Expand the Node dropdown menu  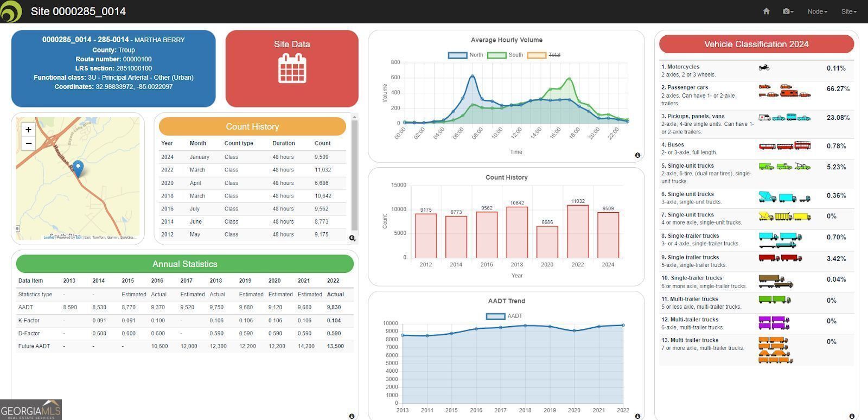(817, 11)
